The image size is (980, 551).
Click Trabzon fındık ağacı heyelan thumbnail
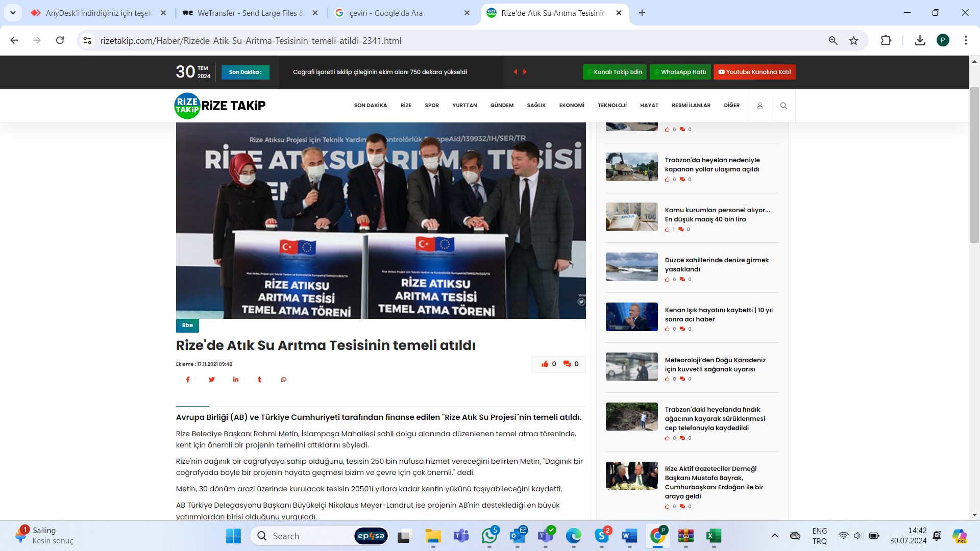[631, 416]
